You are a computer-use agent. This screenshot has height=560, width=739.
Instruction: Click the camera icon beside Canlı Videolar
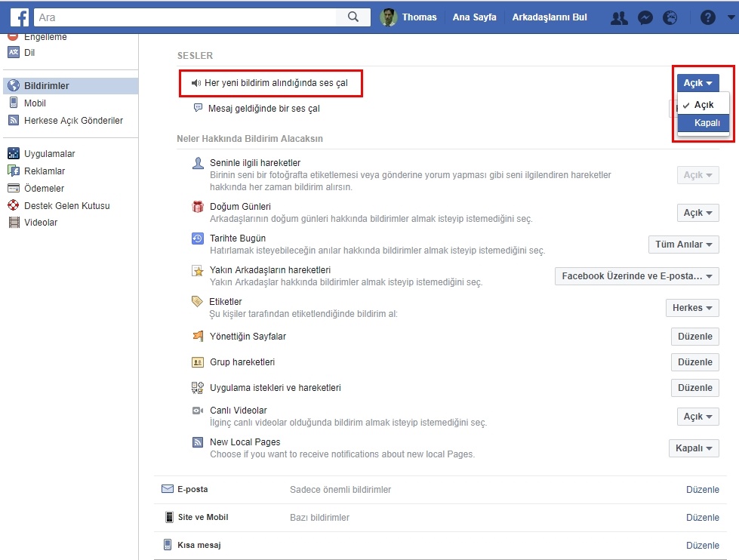point(198,411)
